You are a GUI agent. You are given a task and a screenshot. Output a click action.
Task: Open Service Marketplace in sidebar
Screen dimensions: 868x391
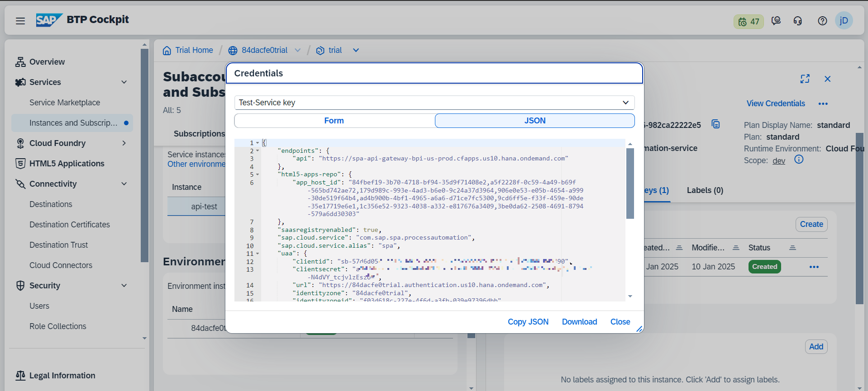pos(65,103)
